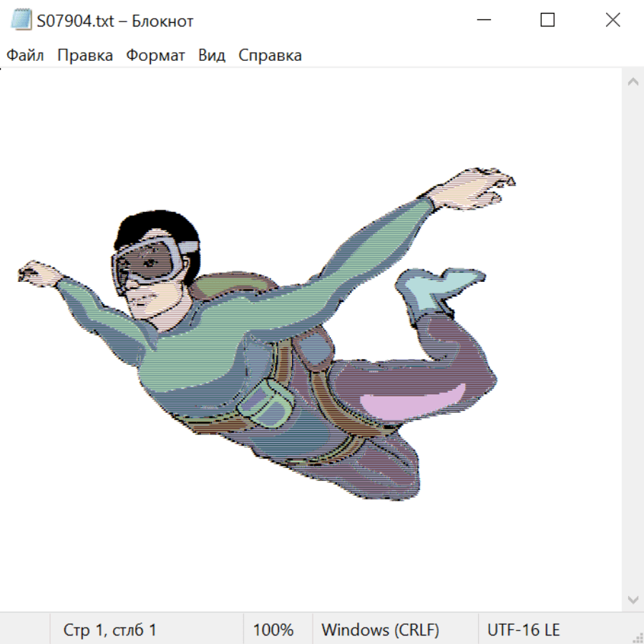The height and width of the screenshot is (644, 644).
Task: Open the Вид menu
Action: point(212,56)
